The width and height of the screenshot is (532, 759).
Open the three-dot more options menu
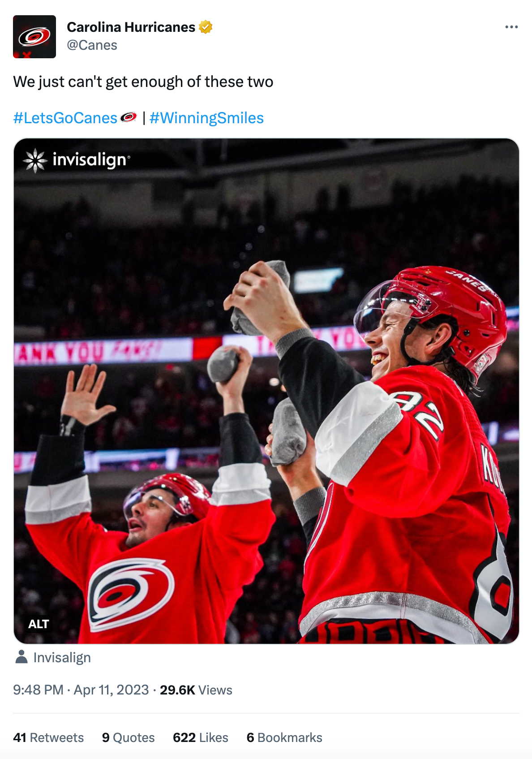[x=511, y=27]
